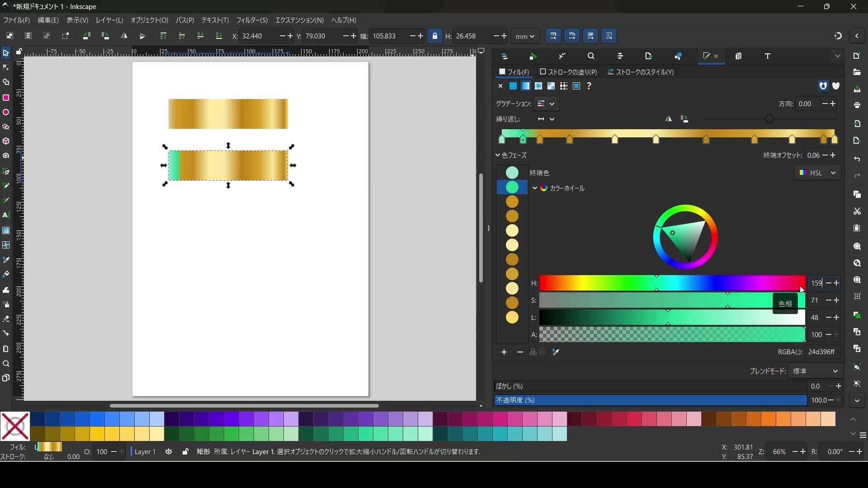Choose the flat color fill icon
The image size is (868, 488).
pyautogui.click(x=513, y=86)
